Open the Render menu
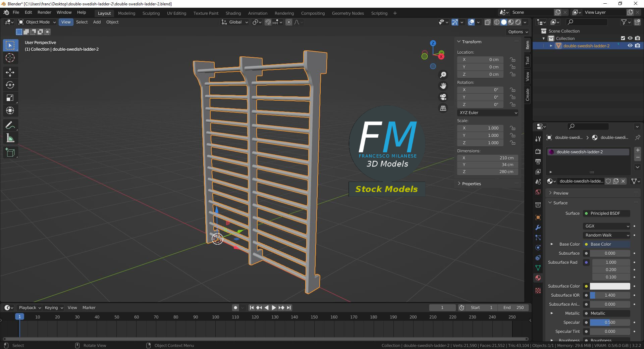 [x=44, y=12]
